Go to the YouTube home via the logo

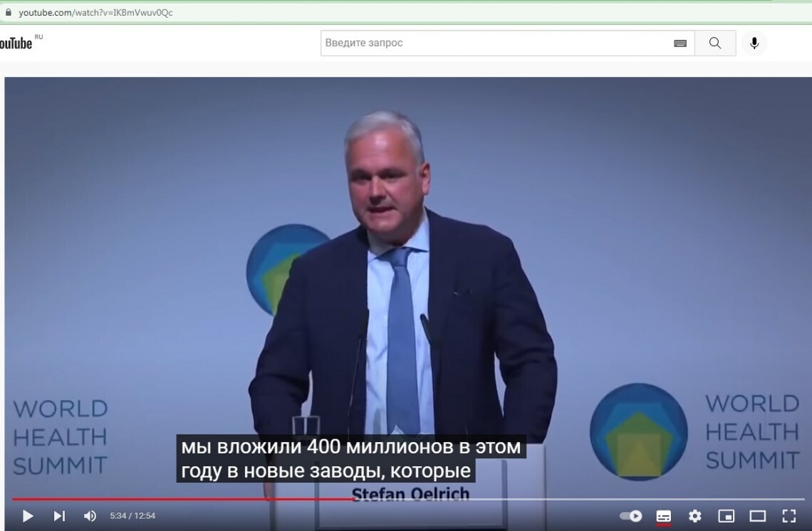[x=16, y=43]
